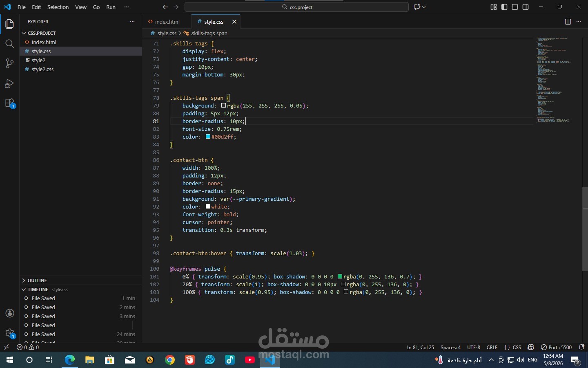
Task: Open the Copilot chat icon in title bar
Action: (416, 7)
